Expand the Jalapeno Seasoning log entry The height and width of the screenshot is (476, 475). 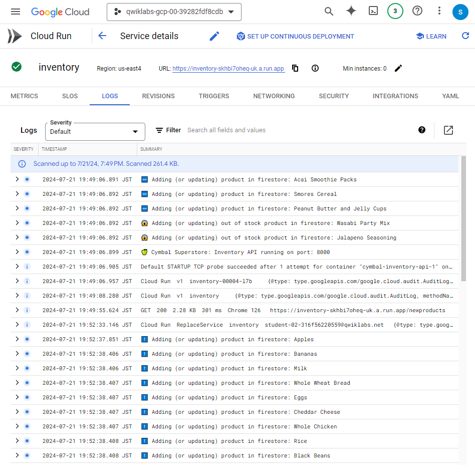(x=17, y=237)
